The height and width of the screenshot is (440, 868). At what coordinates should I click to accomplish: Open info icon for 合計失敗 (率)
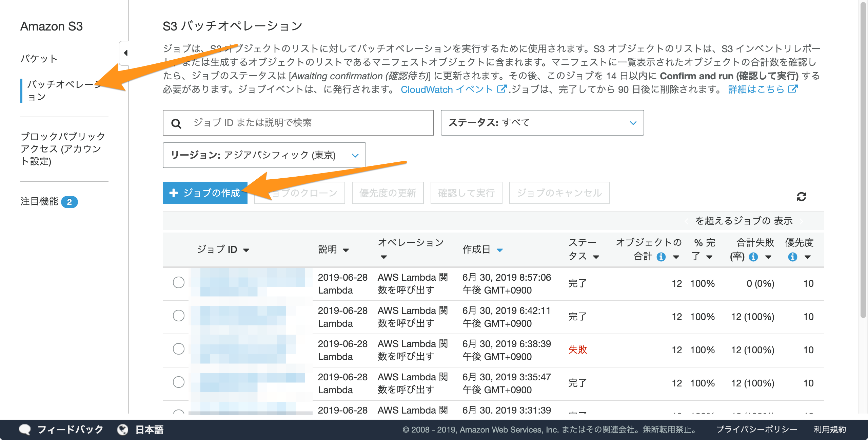tap(753, 257)
